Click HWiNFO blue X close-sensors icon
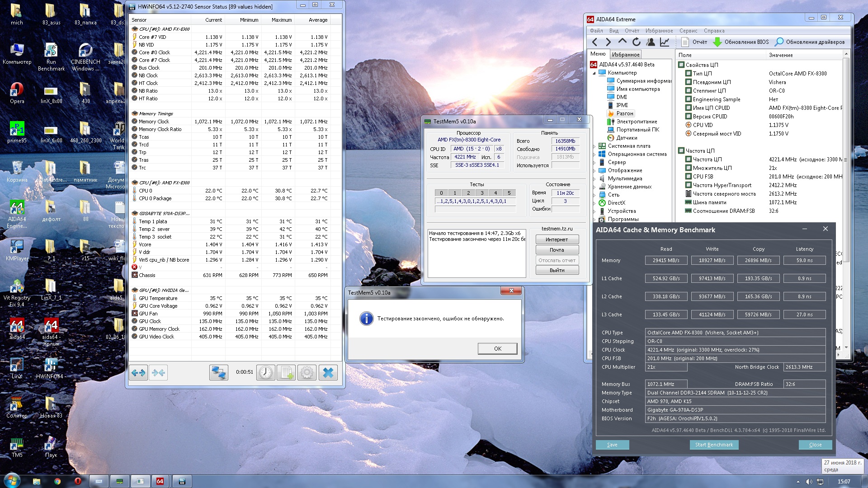 328,372
